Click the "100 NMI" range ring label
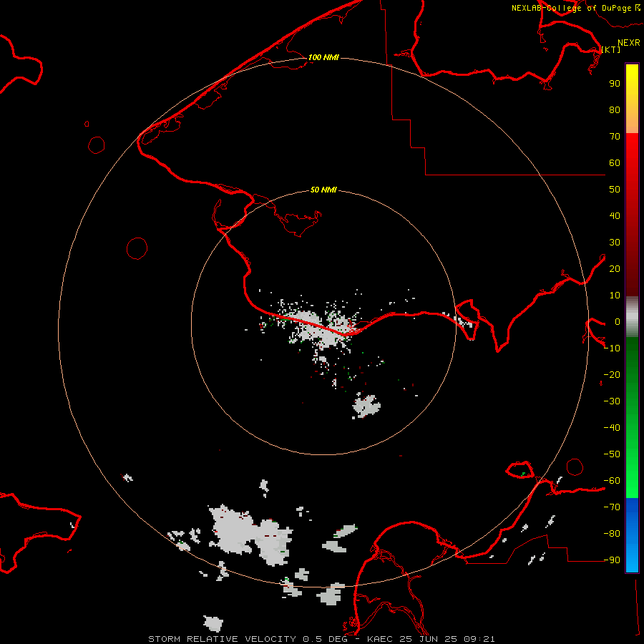The image size is (644, 644). (x=323, y=57)
